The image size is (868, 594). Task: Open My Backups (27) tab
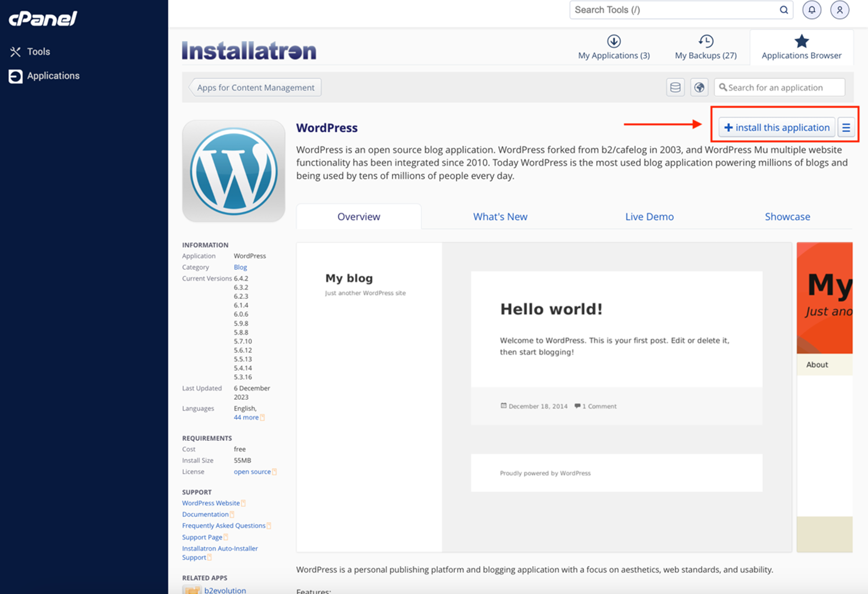pyautogui.click(x=705, y=47)
